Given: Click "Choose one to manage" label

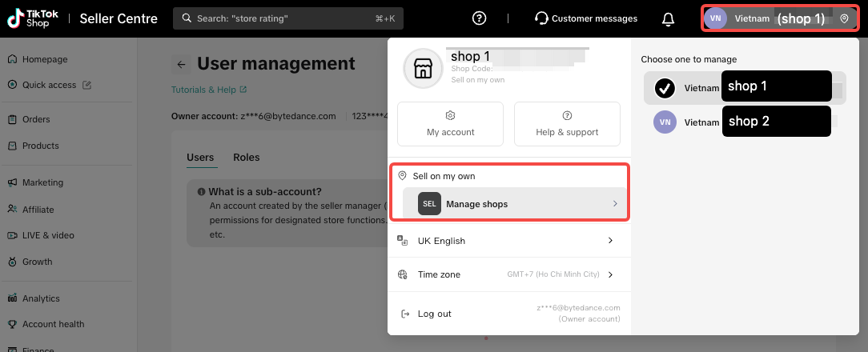Looking at the screenshot, I should coord(689,59).
